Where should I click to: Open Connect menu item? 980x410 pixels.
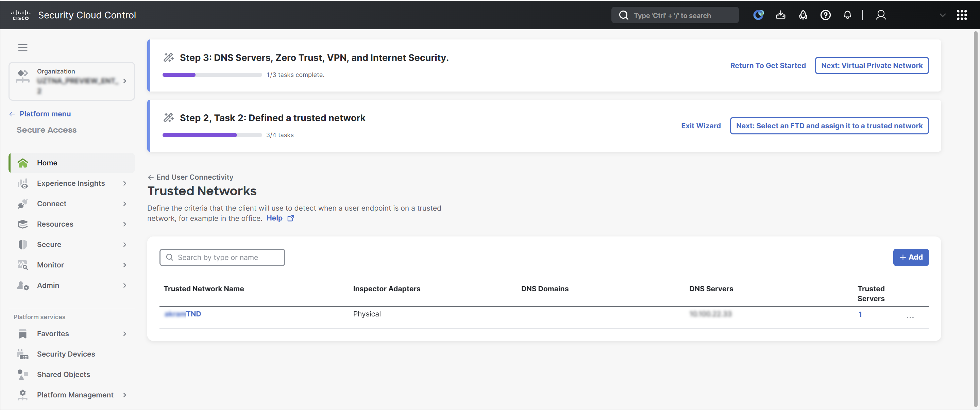point(72,204)
